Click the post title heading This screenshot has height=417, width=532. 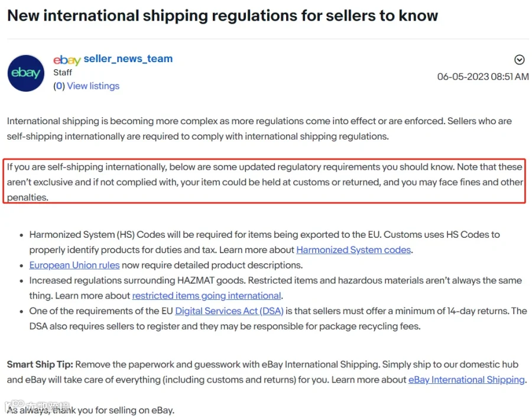[x=223, y=15]
